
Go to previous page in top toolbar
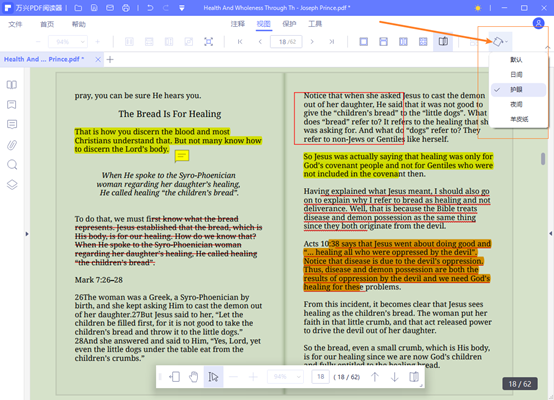point(260,42)
